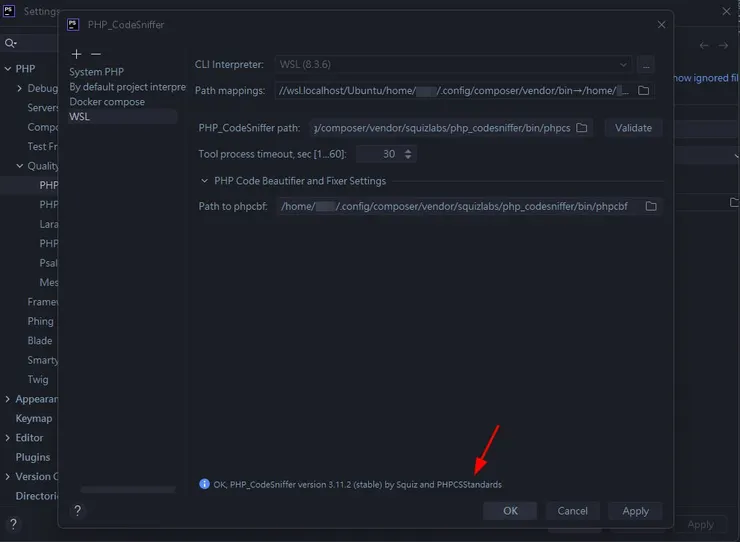The height and width of the screenshot is (542, 740).
Task: Close the PHP_CodeSniffer dialog
Action: point(661,24)
